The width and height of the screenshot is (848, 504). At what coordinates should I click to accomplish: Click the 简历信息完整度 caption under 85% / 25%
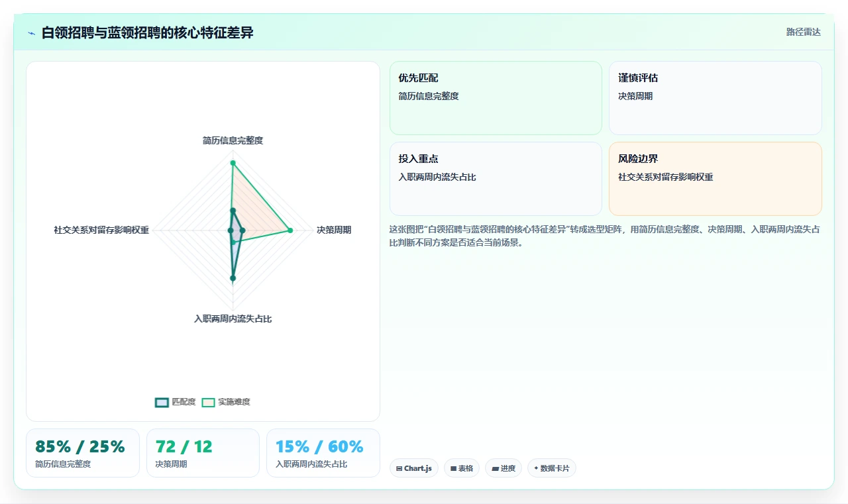(63, 464)
